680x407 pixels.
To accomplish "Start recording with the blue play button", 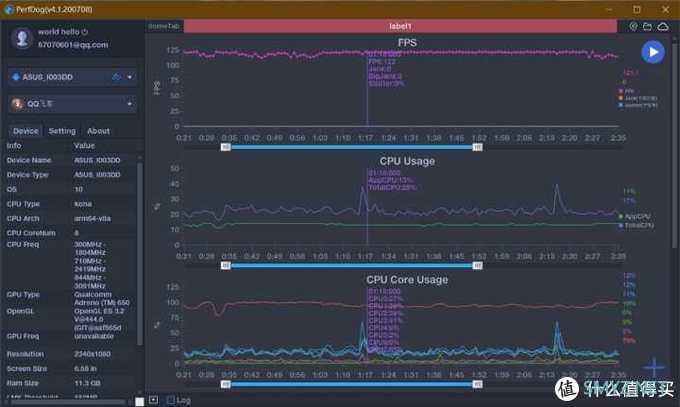I will [x=652, y=52].
